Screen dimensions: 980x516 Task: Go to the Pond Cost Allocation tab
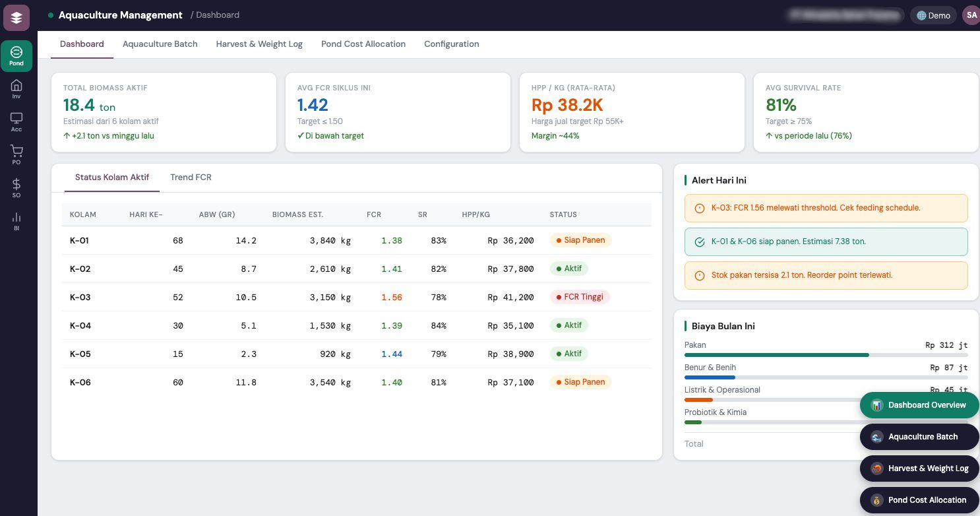tap(363, 44)
